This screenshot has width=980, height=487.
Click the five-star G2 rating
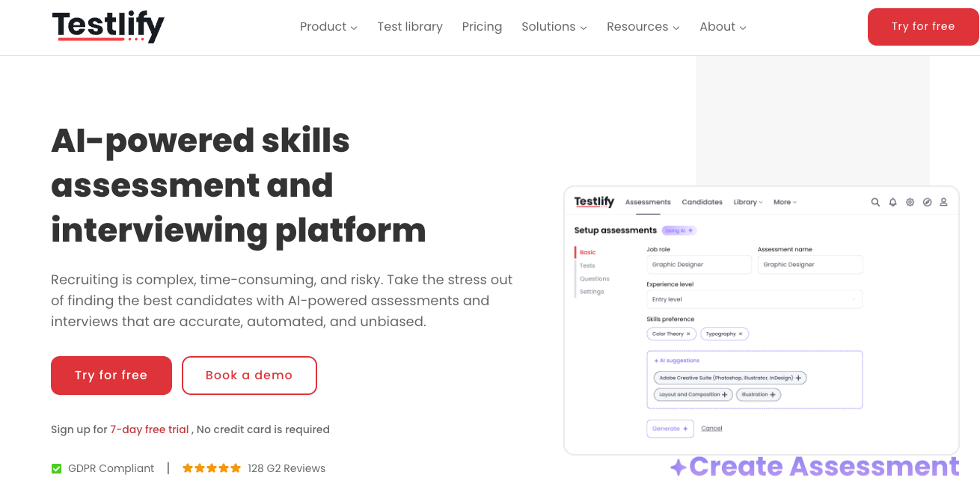click(x=212, y=468)
